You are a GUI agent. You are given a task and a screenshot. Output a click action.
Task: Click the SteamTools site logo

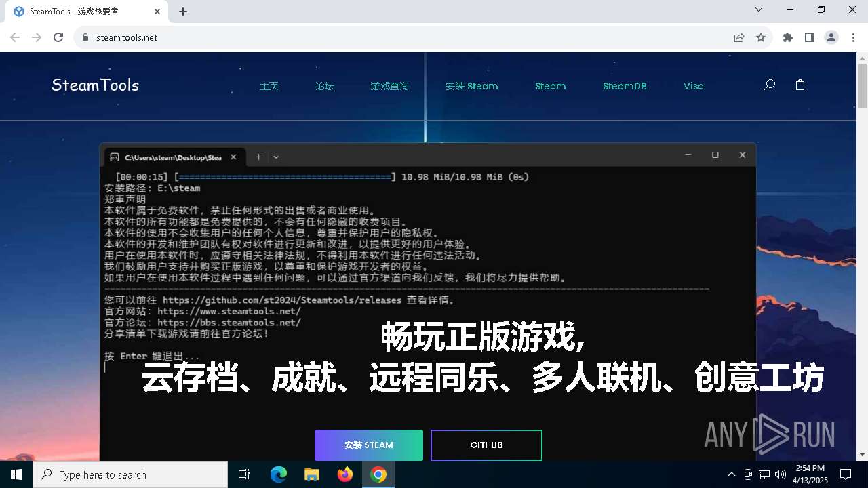(96, 85)
